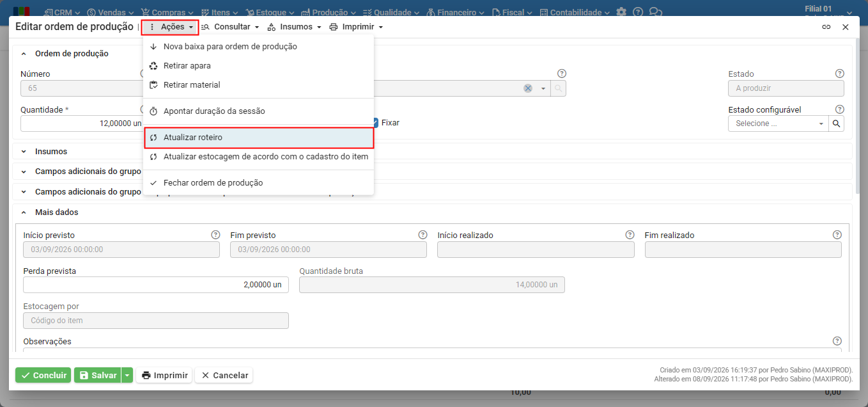Click help icon next to Observações
Image resolution: width=868 pixels, height=407 pixels.
837,341
